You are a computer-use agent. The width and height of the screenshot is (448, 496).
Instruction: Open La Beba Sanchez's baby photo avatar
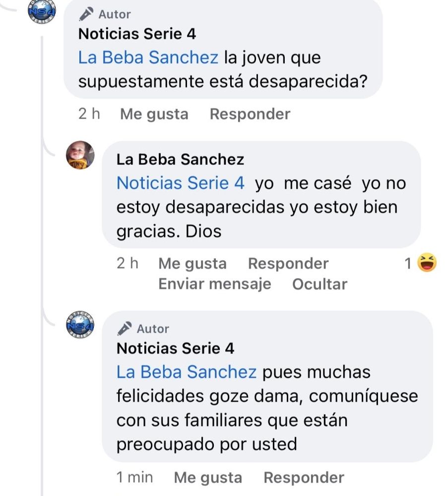80,155
